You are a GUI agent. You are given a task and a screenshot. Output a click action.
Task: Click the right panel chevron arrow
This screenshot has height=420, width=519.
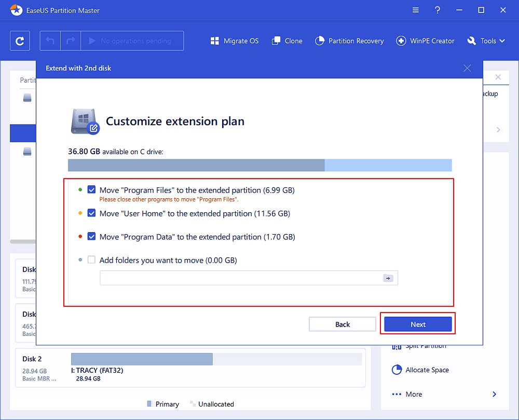tap(498, 130)
